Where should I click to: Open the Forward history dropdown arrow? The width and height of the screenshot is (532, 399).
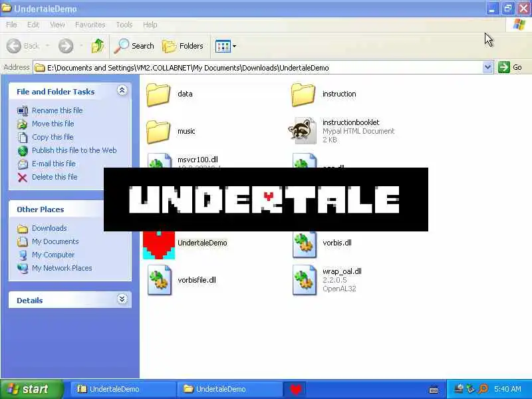(x=81, y=45)
